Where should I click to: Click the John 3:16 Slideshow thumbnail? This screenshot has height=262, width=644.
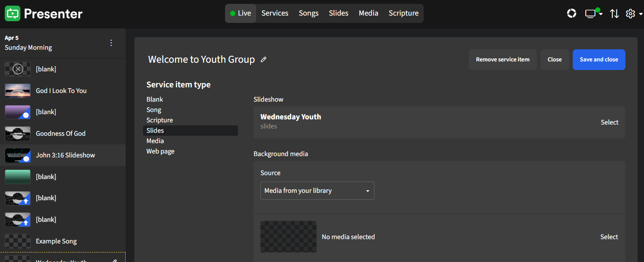tap(17, 155)
